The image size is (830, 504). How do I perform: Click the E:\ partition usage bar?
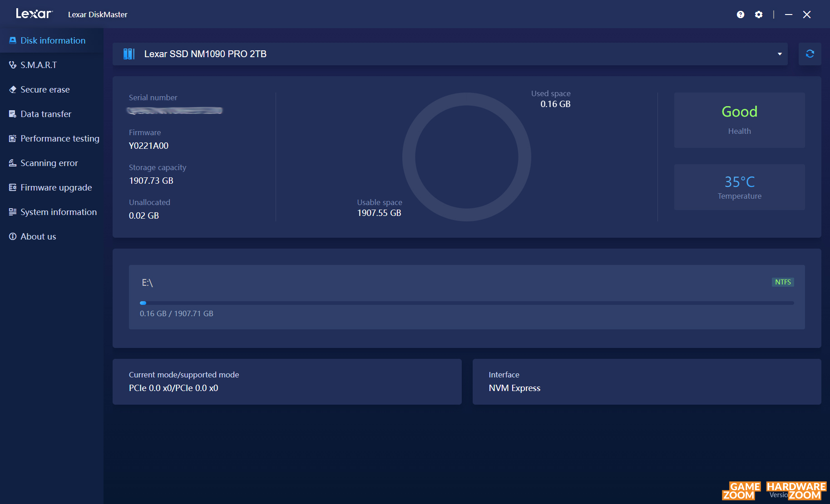[x=467, y=303]
